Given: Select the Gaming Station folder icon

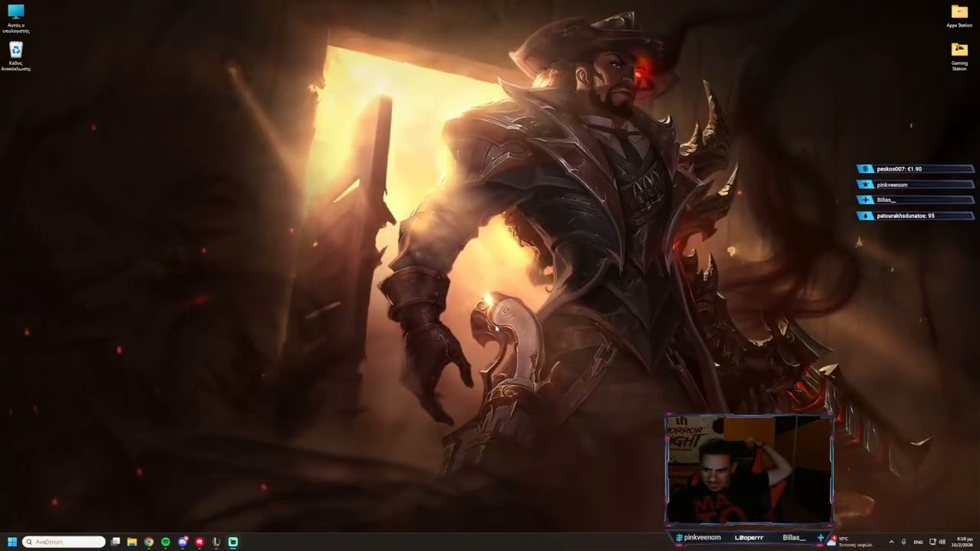Looking at the screenshot, I should point(959,56).
